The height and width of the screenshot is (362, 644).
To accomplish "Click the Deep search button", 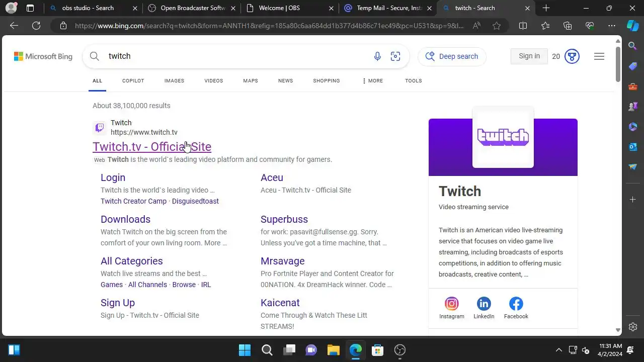I will click(x=452, y=56).
